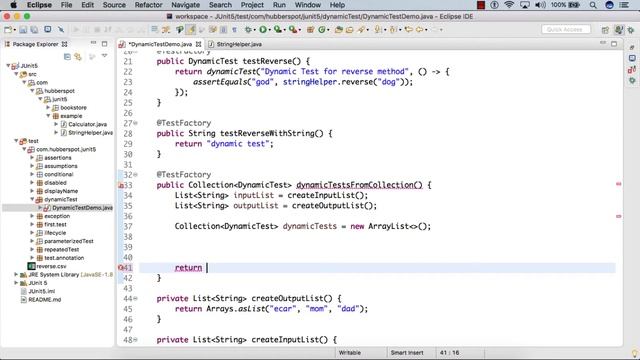Screen dimensions: 640x360
Task: Click the Wi-Fi icon in the menu bar
Action: point(509,5)
